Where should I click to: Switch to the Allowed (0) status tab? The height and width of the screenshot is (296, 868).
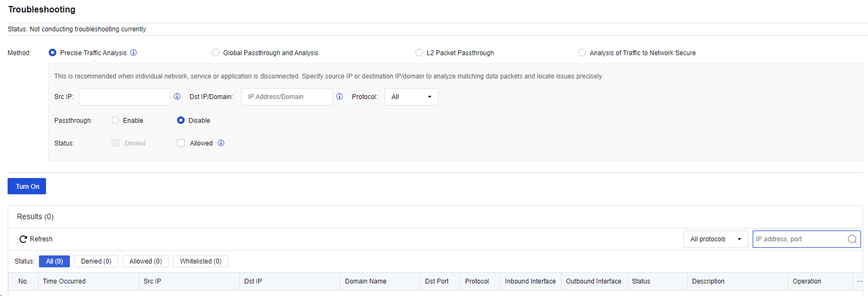146,261
